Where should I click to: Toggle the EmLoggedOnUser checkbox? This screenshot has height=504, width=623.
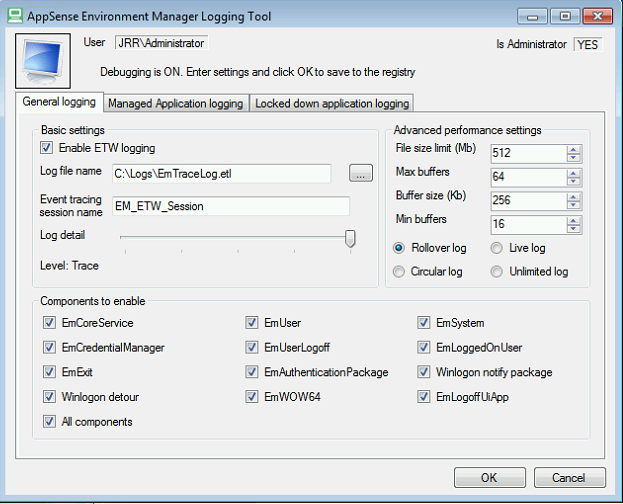[x=424, y=347]
